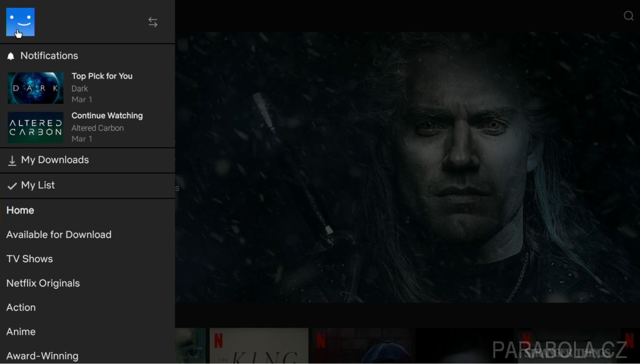Click the 'Dark' show name text
Screen dimensions: 640x364
tap(80, 89)
